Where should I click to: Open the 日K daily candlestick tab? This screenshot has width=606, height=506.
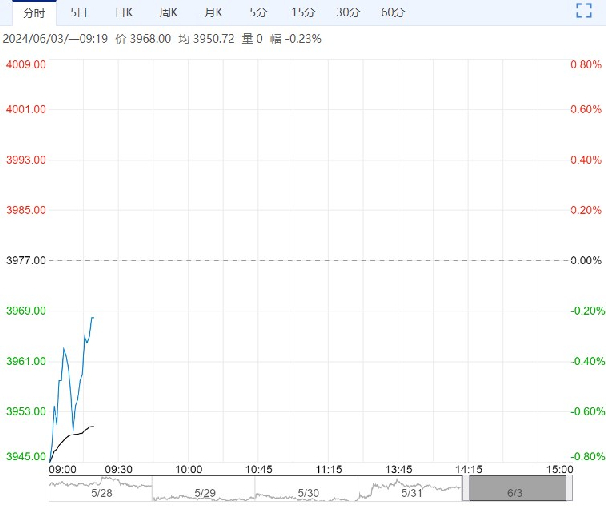[124, 12]
